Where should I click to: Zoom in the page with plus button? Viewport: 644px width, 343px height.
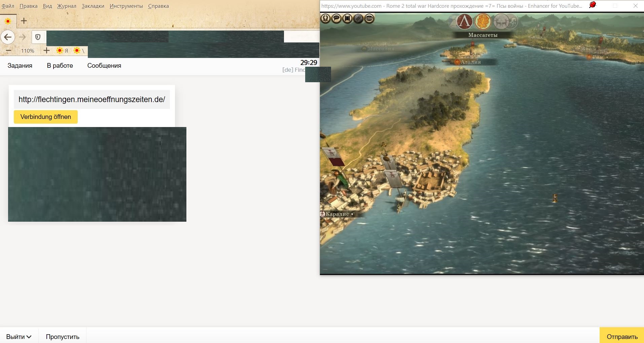coord(46,51)
